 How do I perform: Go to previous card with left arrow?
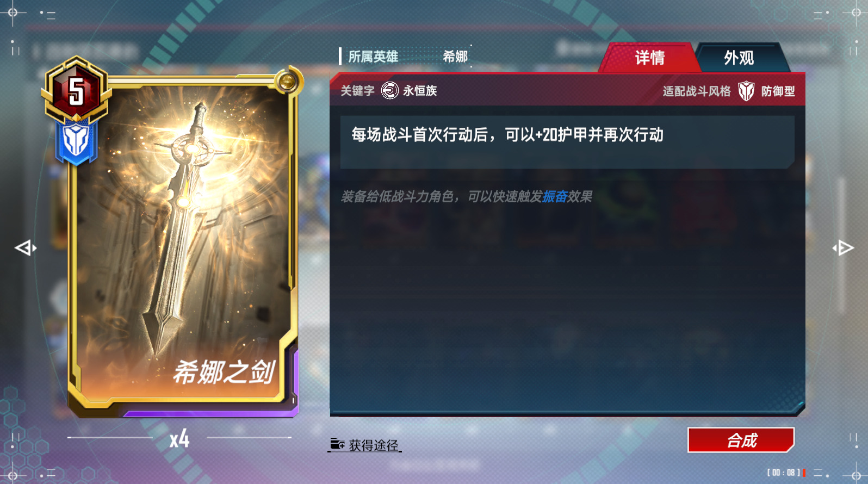(x=25, y=248)
